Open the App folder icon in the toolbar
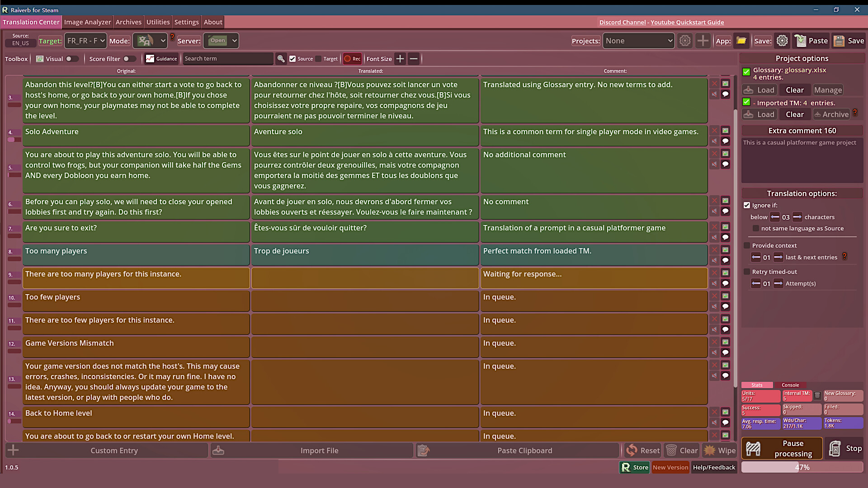This screenshot has width=868, height=488. [741, 41]
